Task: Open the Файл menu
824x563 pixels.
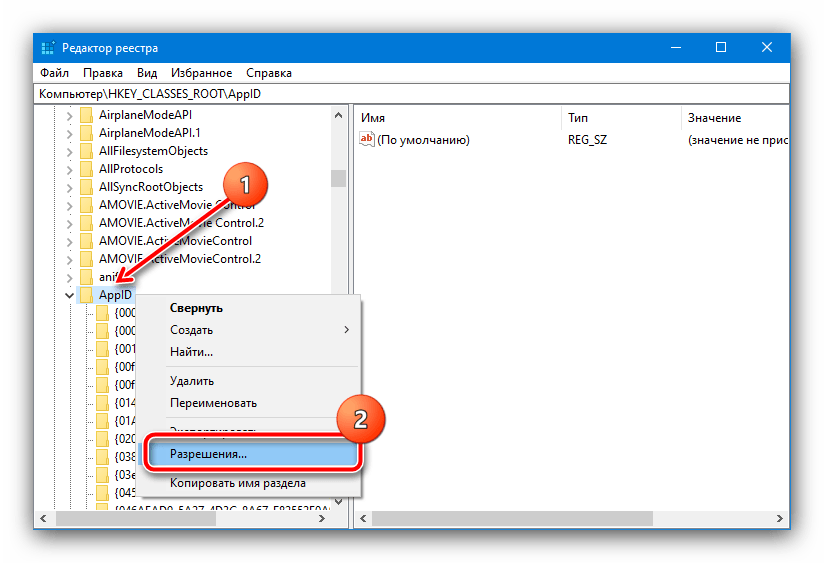Action: pyautogui.click(x=54, y=73)
